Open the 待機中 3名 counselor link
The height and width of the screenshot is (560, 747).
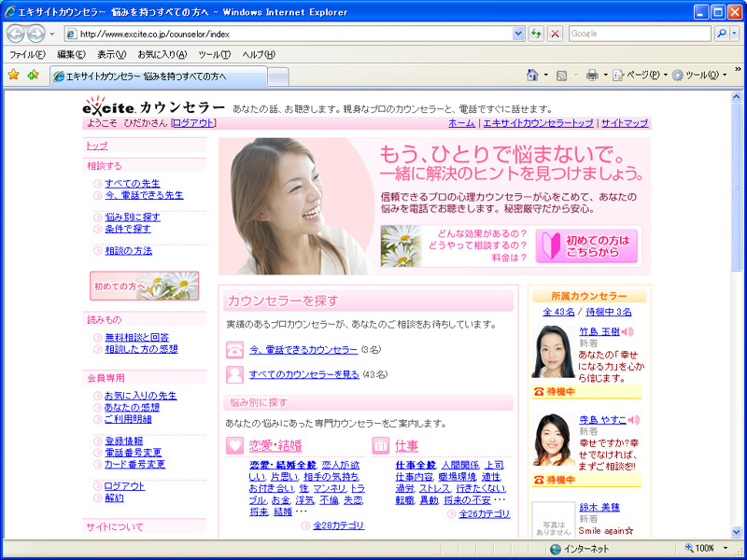(609, 312)
